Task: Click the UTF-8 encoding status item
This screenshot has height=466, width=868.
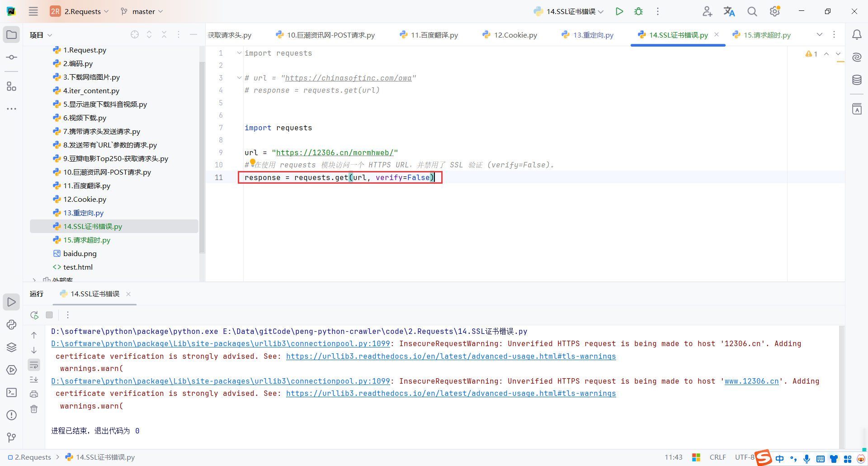Action: [x=745, y=457]
